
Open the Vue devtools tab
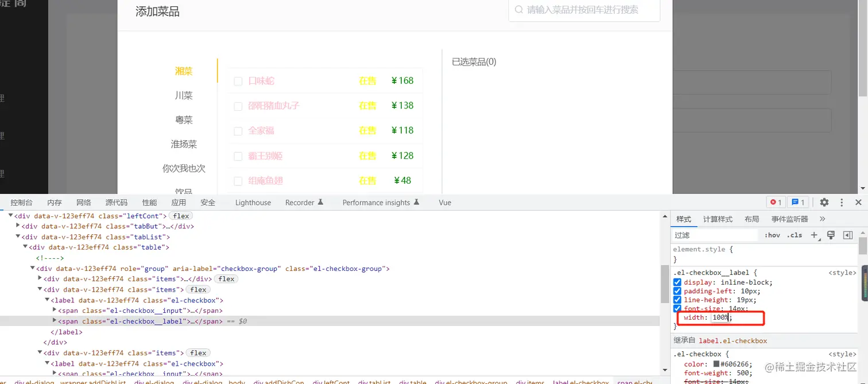(445, 202)
